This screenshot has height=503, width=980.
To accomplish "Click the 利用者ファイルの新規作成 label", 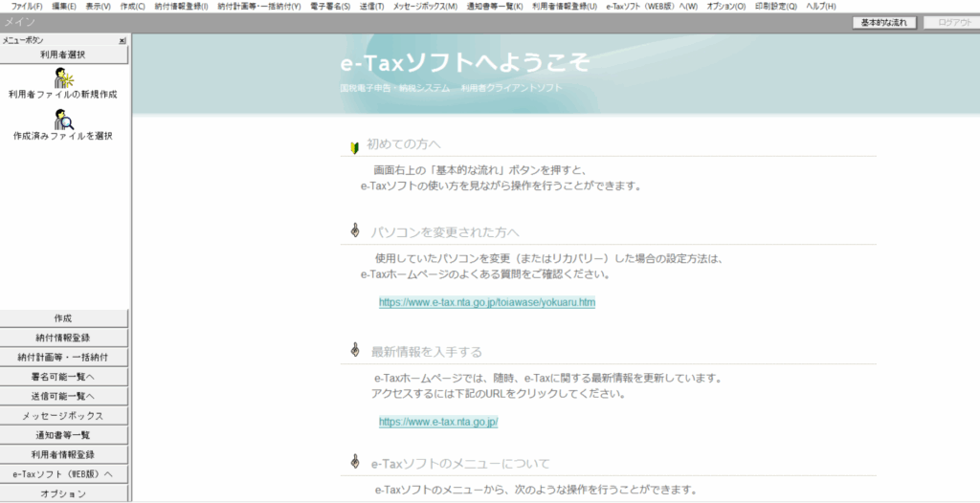I will pyautogui.click(x=62, y=95).
